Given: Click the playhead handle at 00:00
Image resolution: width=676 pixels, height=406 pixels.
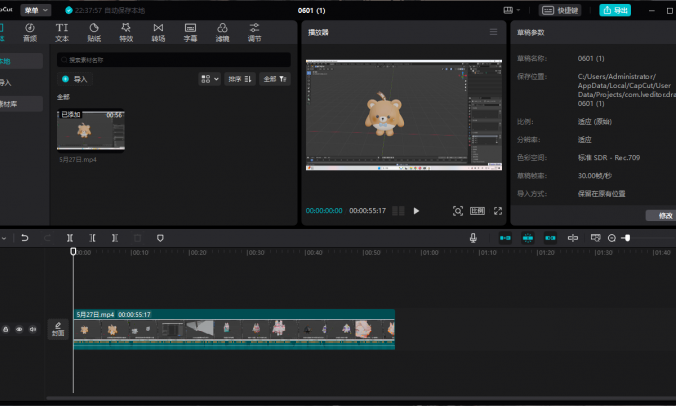Looking at the screenshot, I should point(73,251).
